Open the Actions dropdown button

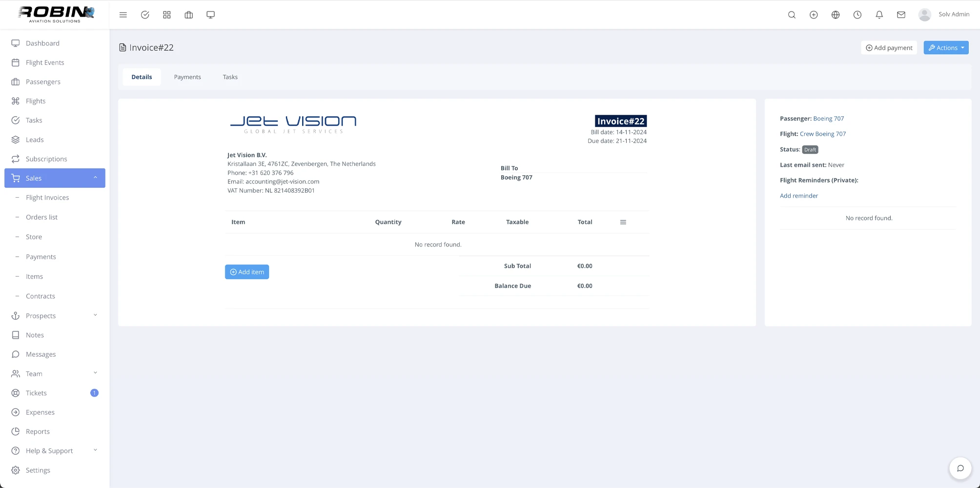click(x=946, y=48)
